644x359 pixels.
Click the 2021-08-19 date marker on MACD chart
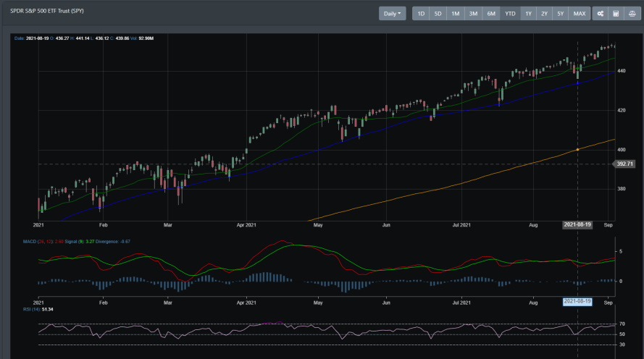click(x=577, y=301)
